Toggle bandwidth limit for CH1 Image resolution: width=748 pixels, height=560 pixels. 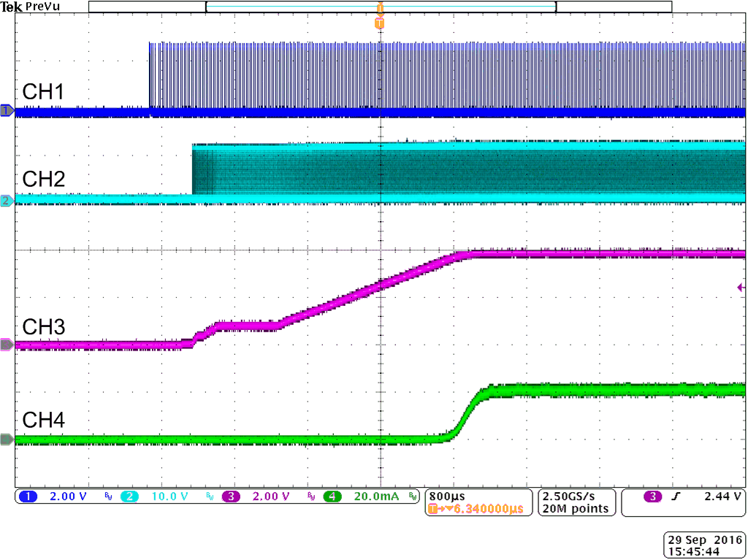pos(107,496)
